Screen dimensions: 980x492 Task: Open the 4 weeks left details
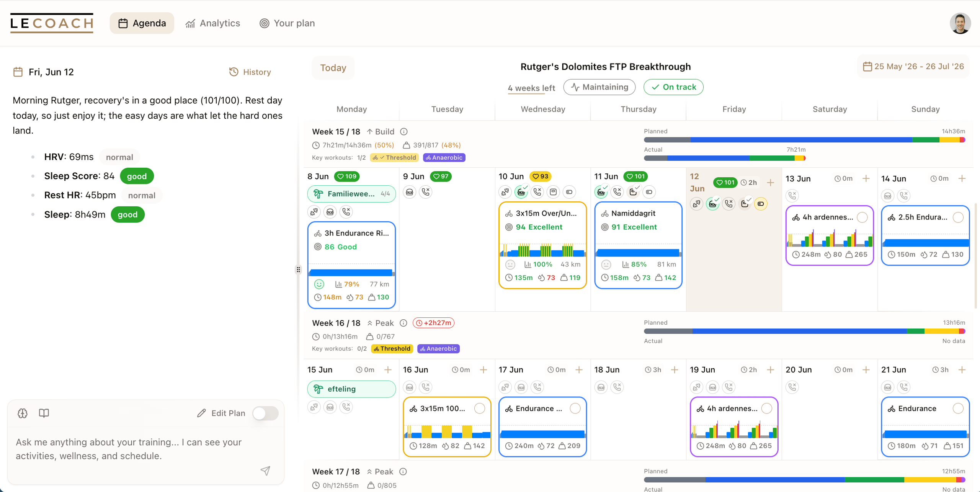(531, 88)
